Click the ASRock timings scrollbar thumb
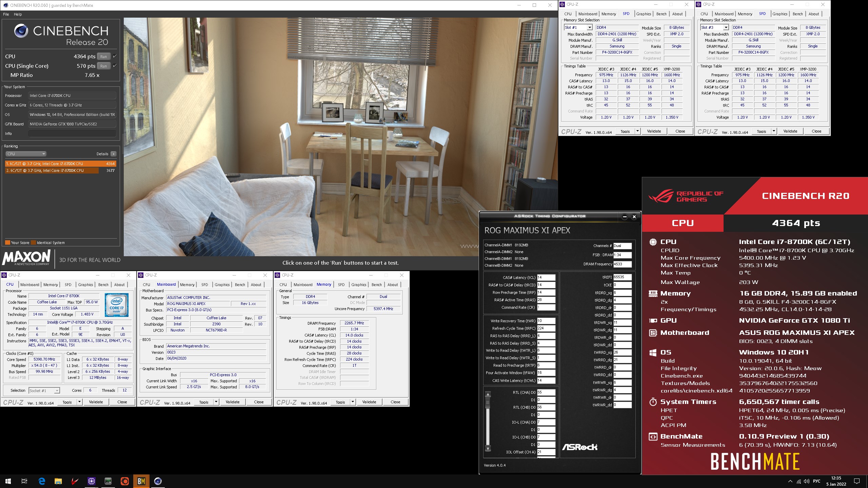This screenshot has height=488, width=868. point(488,403)
